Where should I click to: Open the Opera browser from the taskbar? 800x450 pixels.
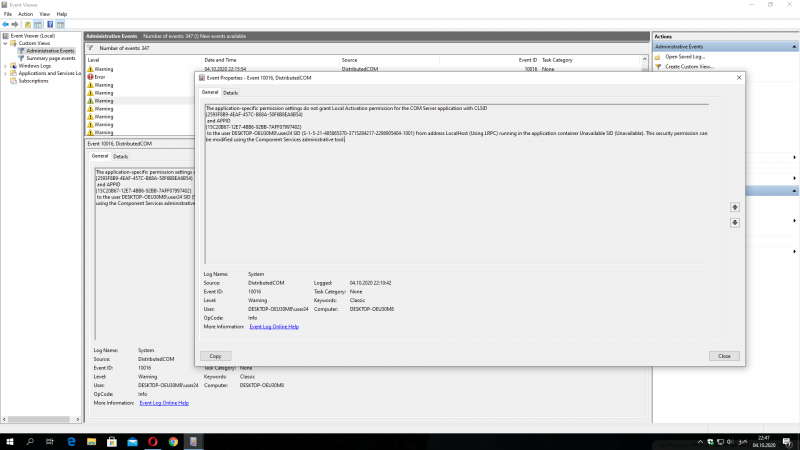(x=151, y=440)
